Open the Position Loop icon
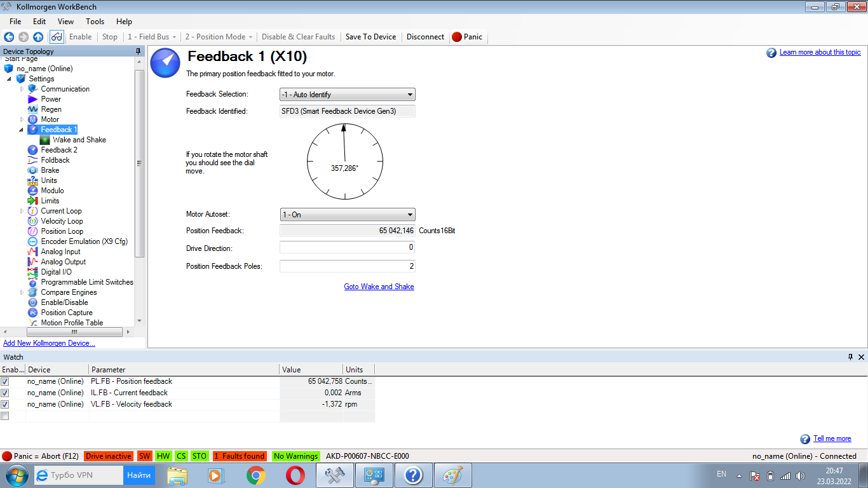This screenshot has width=868, height=488. pos(33,231)
